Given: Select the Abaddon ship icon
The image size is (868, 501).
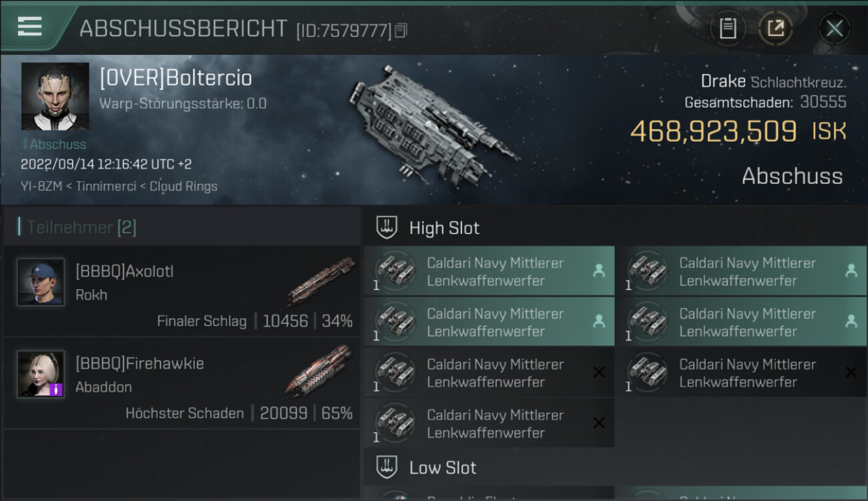Looking at the screenshot, I should tap(319, 369).
